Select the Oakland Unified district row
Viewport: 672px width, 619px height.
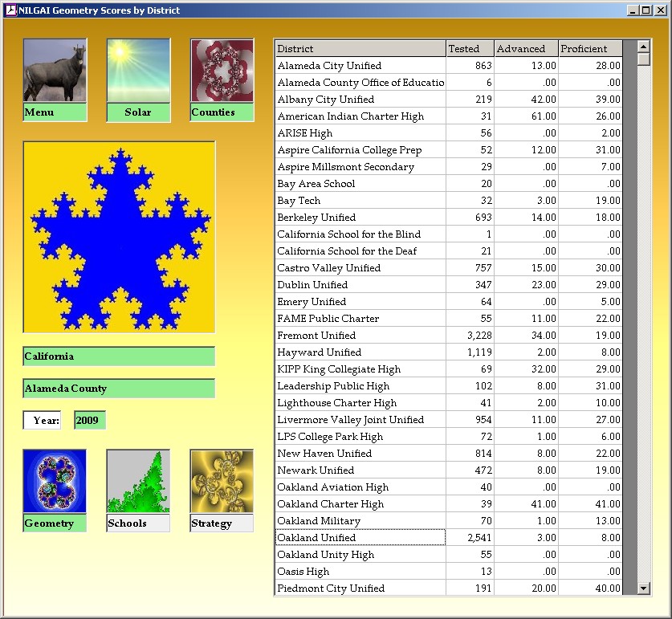360,538
